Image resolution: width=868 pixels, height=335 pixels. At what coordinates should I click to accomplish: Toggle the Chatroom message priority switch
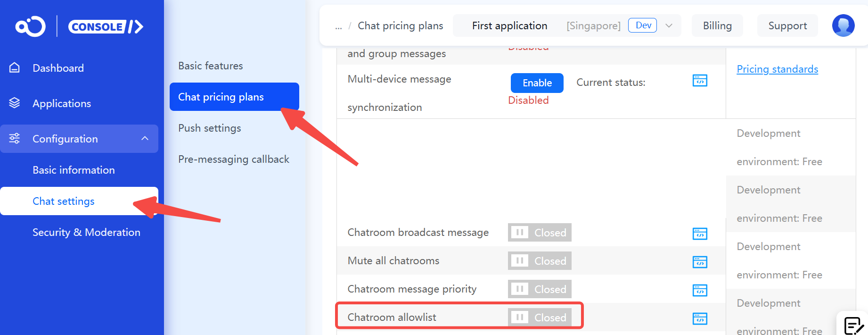pos(540,289)
